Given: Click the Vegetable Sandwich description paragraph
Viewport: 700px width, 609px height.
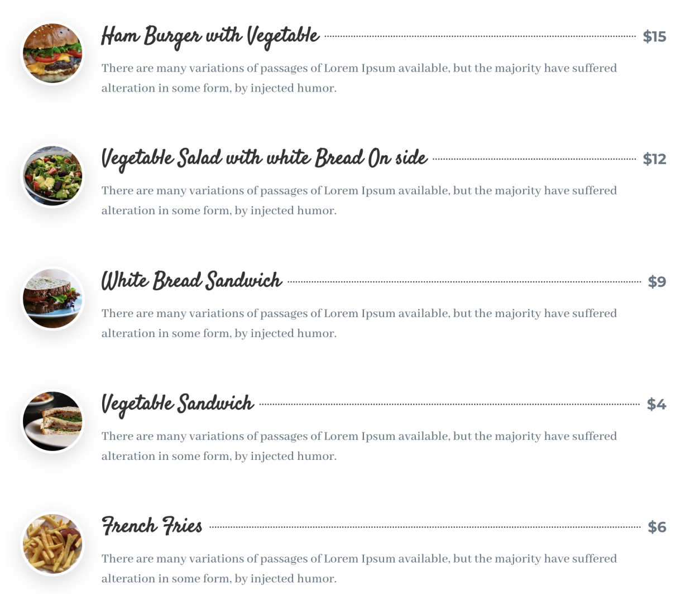Looking at the screenshot, I should point(359,446).
